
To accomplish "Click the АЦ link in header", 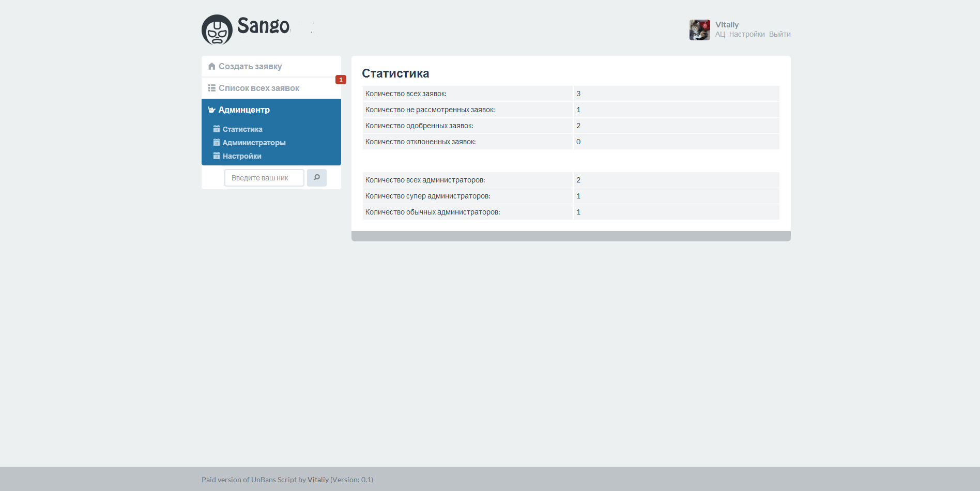I will [x=720, y=34].
